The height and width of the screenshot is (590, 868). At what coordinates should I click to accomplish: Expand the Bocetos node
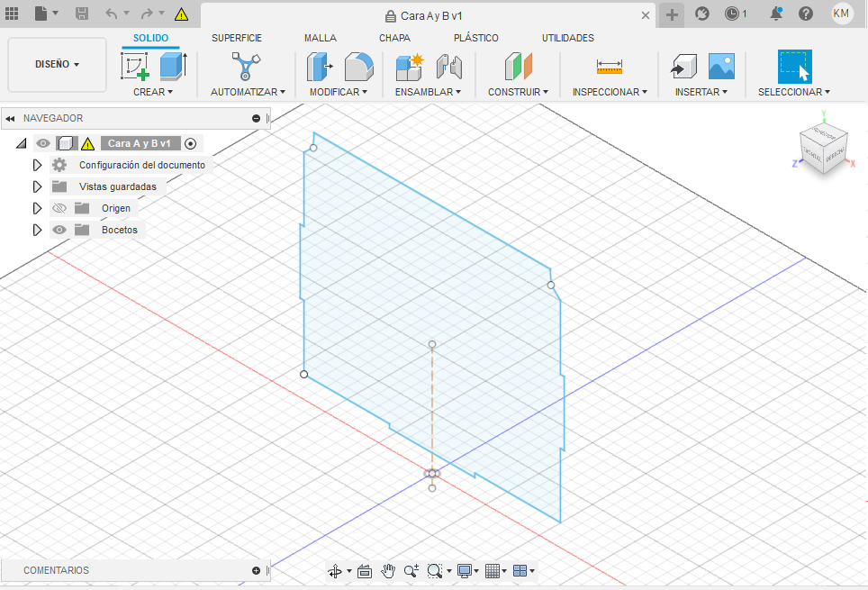[37, 230]
